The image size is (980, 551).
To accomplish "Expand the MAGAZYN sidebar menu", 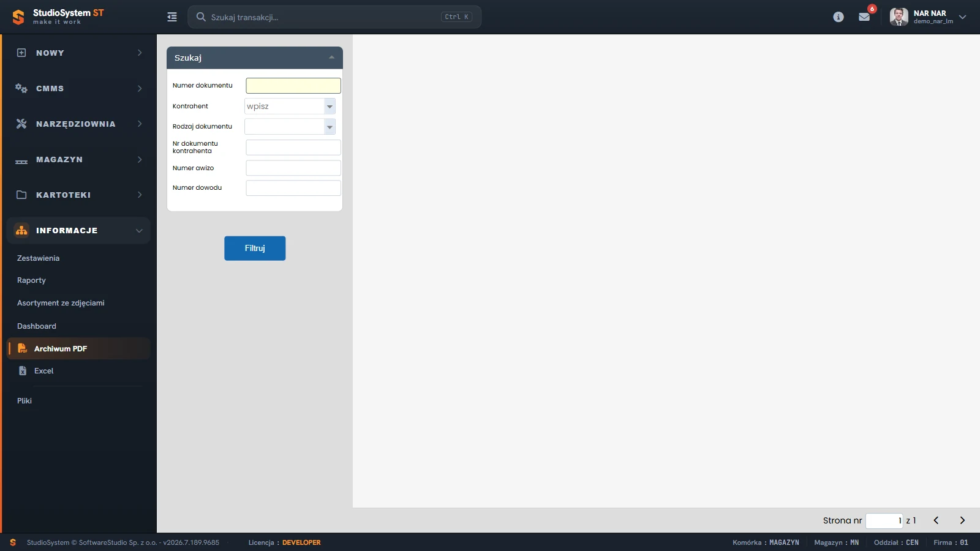I will [78, 160].
